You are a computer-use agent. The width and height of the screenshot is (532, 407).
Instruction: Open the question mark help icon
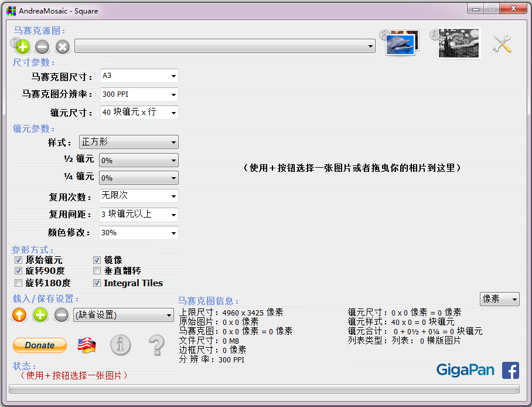[156, 345]
